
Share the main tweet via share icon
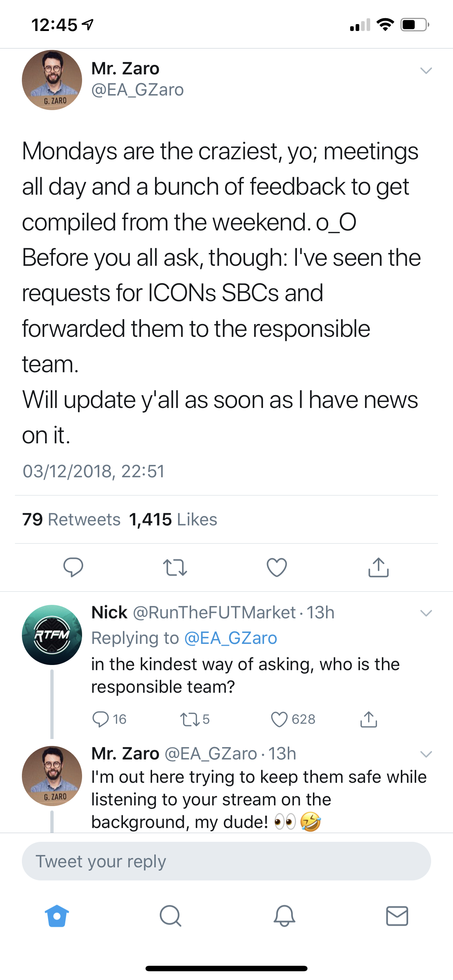[378, 567]
